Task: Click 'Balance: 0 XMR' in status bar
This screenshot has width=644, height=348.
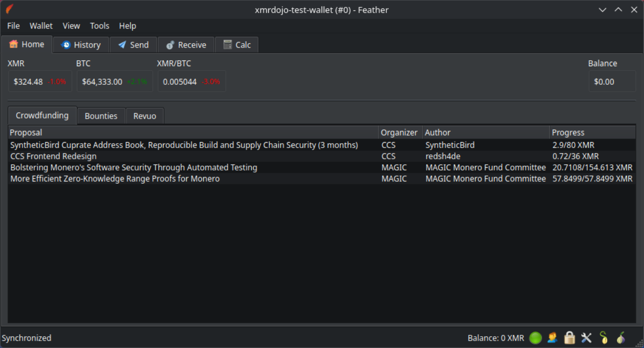Action: [x=496, y=338]
